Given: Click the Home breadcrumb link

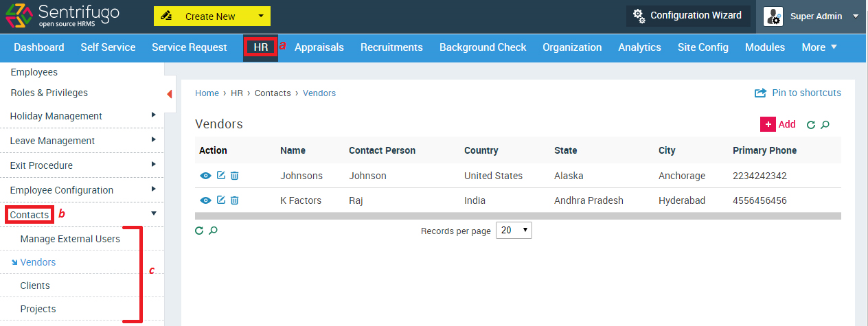Looking at the screenshot, I should coord(207,93).
